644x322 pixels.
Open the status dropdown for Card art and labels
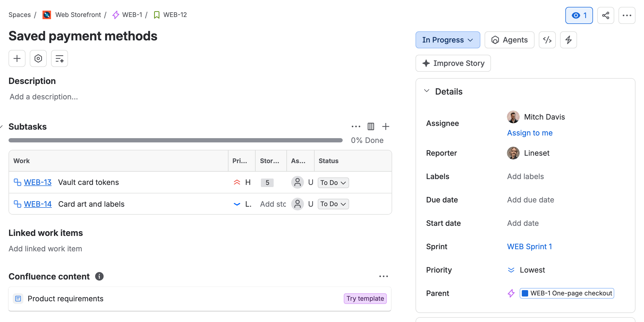333,204
